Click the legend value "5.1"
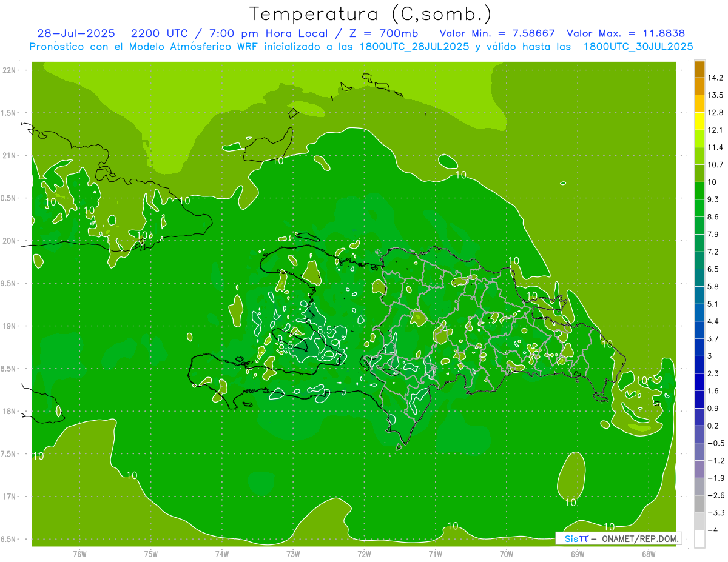The image size is (728, 562). 713,304
